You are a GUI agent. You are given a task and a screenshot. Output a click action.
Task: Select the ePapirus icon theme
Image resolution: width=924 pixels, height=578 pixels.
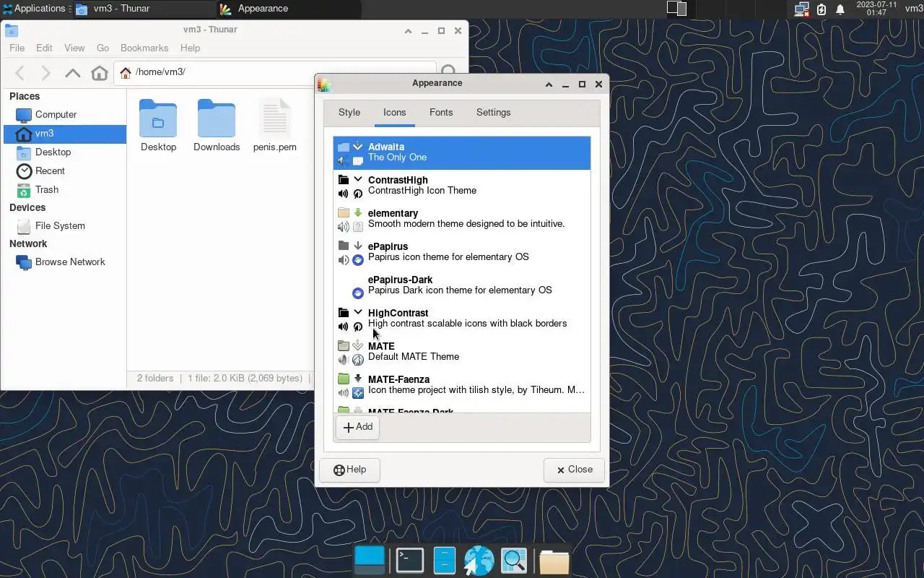[462, 252]
